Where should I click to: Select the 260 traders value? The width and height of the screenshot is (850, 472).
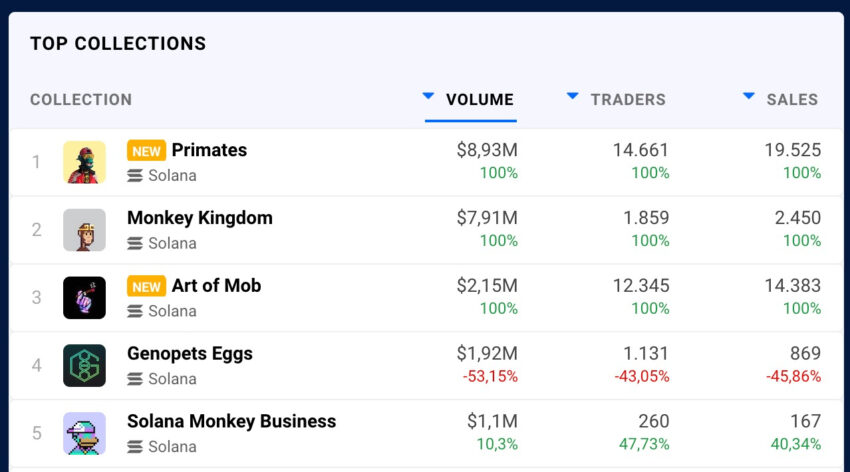[653, 421]
